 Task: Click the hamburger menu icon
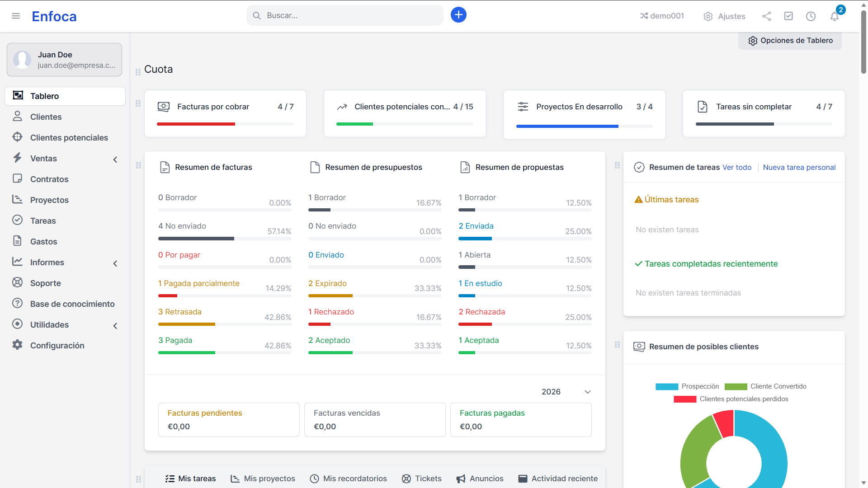tap(16, 16)
